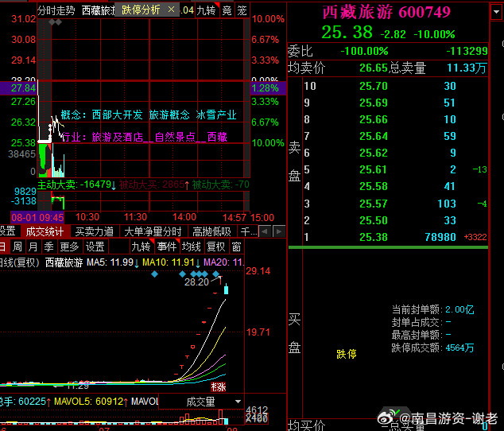Click the 总卖量 11.33万 value
Viewport: 504px width, 431px height.
467,68
